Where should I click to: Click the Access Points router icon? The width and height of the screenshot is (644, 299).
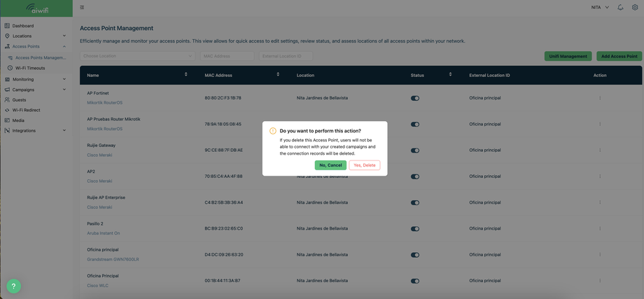pos(7,46)
